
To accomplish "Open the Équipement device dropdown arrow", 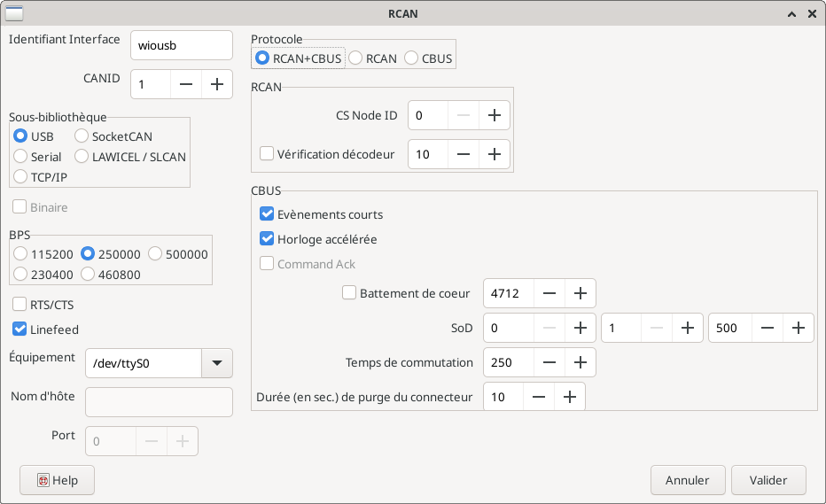I will 217,362.
